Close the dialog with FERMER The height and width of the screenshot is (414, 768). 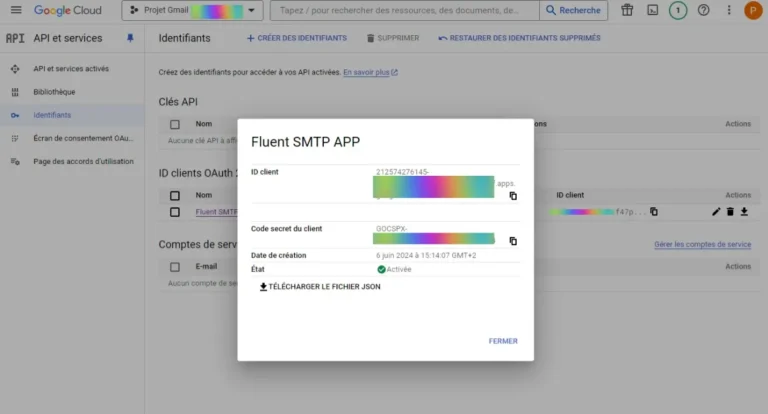point(503,341)
